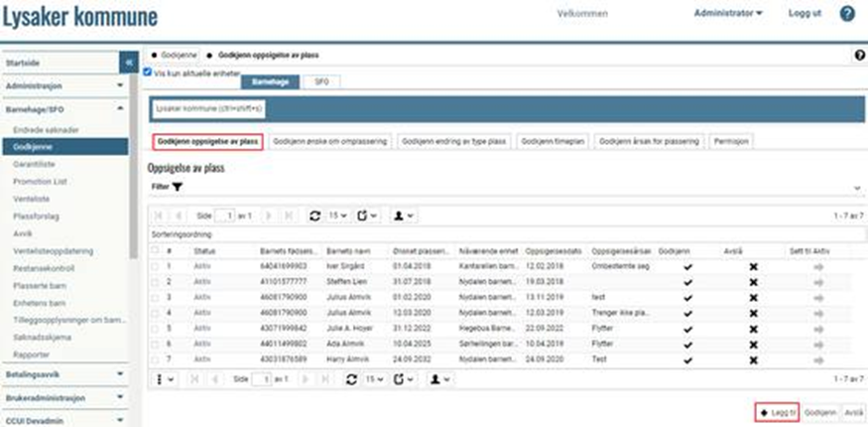This screenshot has height=427, width=868.
Task: Check the select-all checkbox in table header
Action: tap(153, 251)
